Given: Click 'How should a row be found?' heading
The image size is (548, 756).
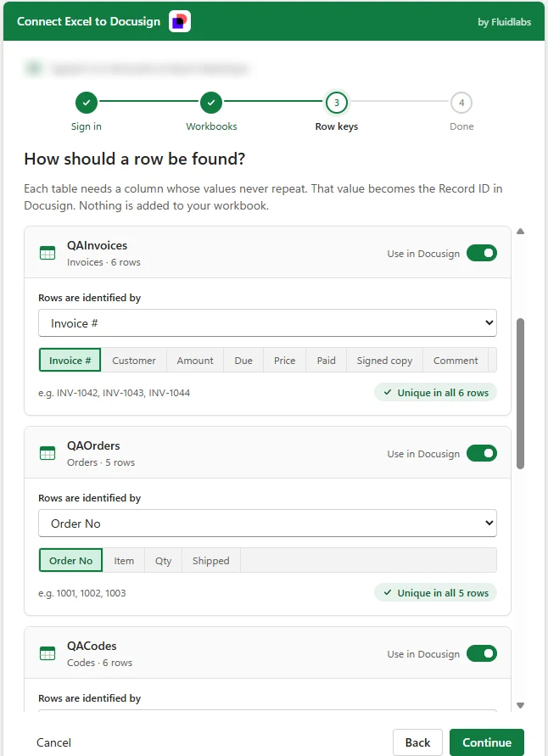Looking at the screenshot, I should tap(135, 159).
